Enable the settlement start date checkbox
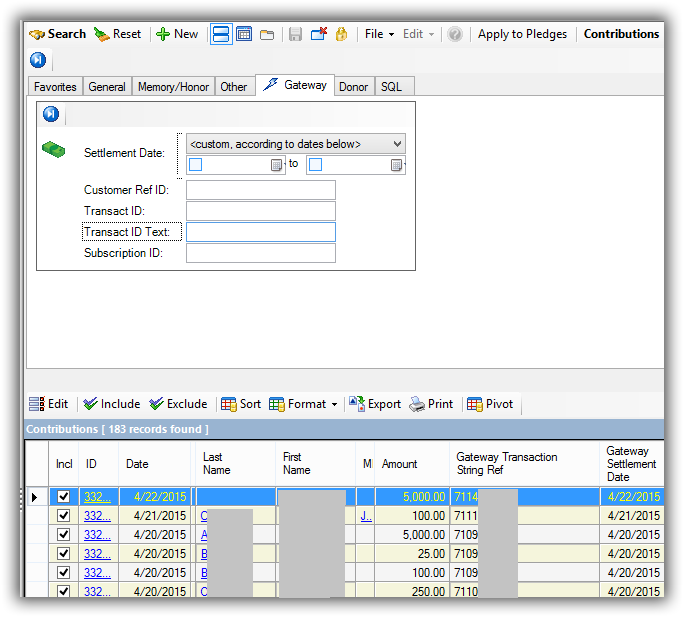The height and width of the screenshot is (617, 684). click(197, 165)
